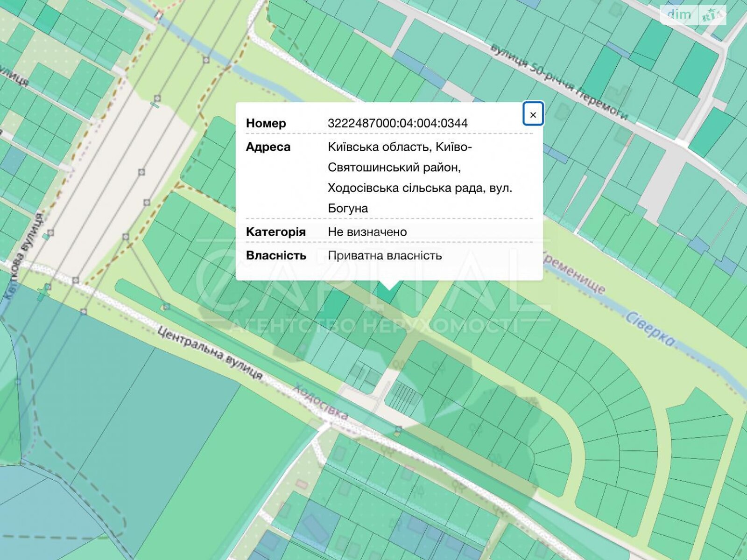Viewport: 747px width, 560px height.
Task: Click address line 'Київська область, Києво-'
Action: click(x=400, y=147)
